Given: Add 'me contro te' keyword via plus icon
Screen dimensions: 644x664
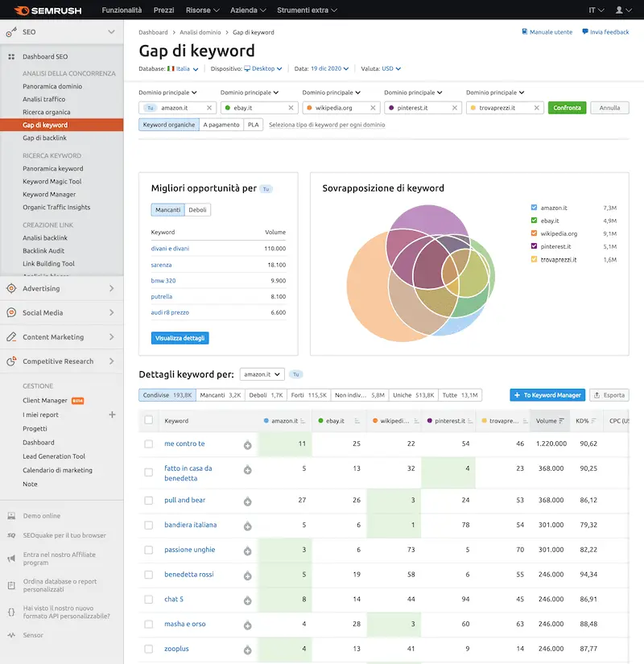Looking at the screenshot, I should pos(247,445).
